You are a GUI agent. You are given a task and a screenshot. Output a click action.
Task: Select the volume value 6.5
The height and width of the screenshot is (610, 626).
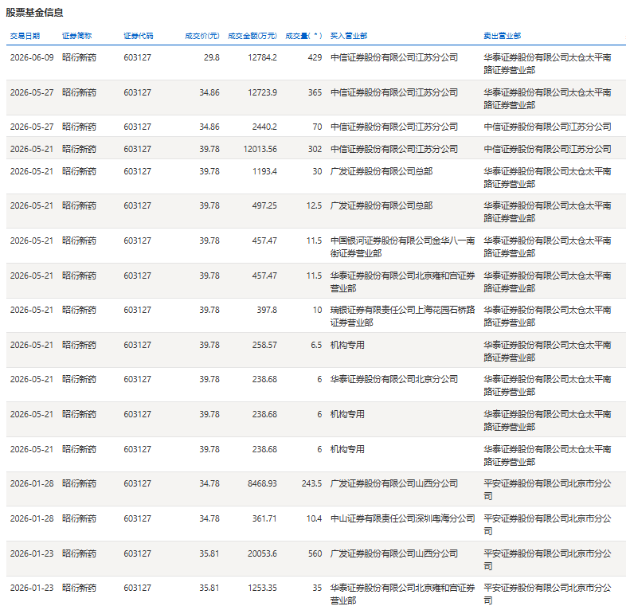tap(316, 345)
